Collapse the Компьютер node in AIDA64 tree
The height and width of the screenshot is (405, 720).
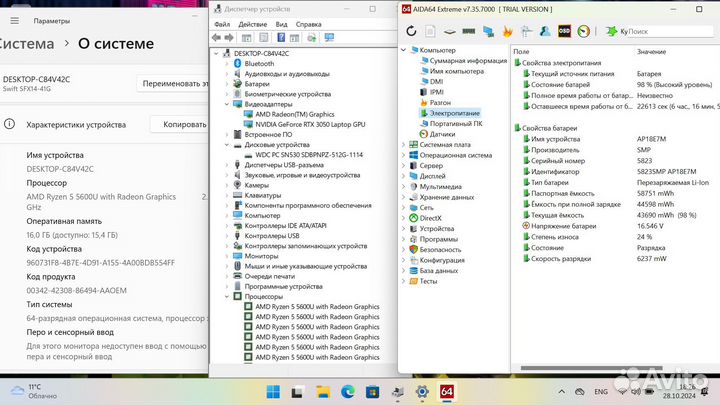pos(404,50)
